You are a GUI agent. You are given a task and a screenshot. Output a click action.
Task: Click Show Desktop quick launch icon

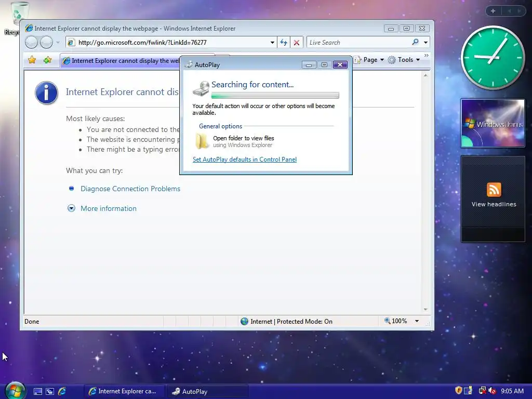click(38, 391)
